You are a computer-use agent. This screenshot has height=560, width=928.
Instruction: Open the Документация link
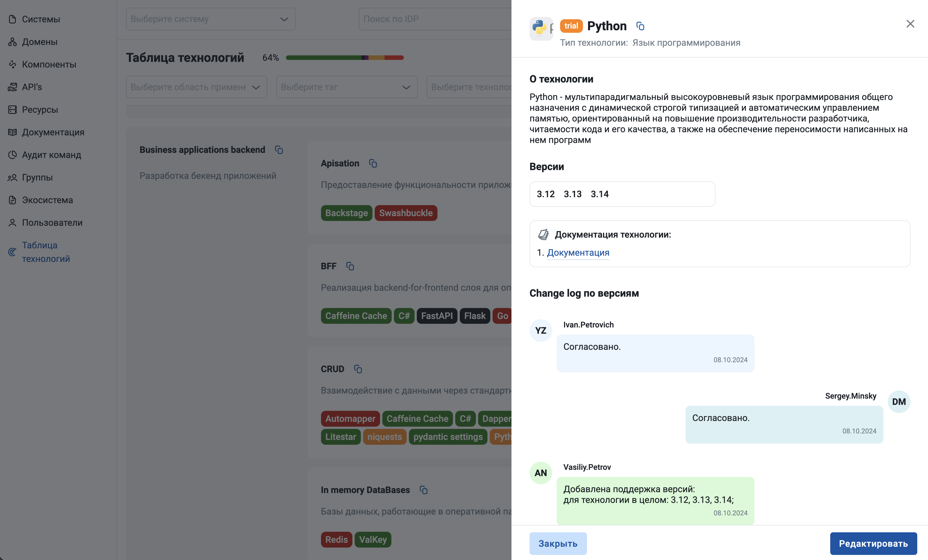pyautogui.click(x=578, y=252)
